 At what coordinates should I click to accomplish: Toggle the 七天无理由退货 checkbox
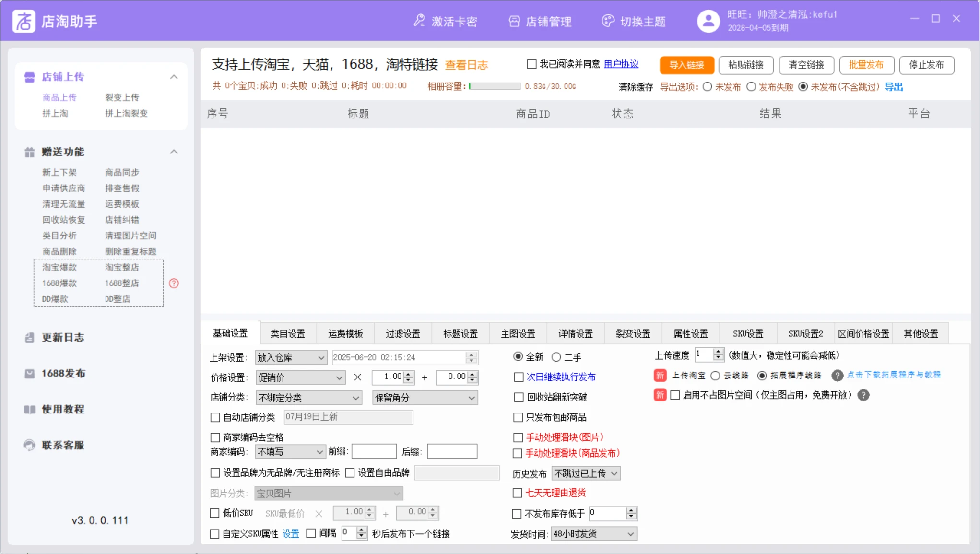(x=518, y=493)
